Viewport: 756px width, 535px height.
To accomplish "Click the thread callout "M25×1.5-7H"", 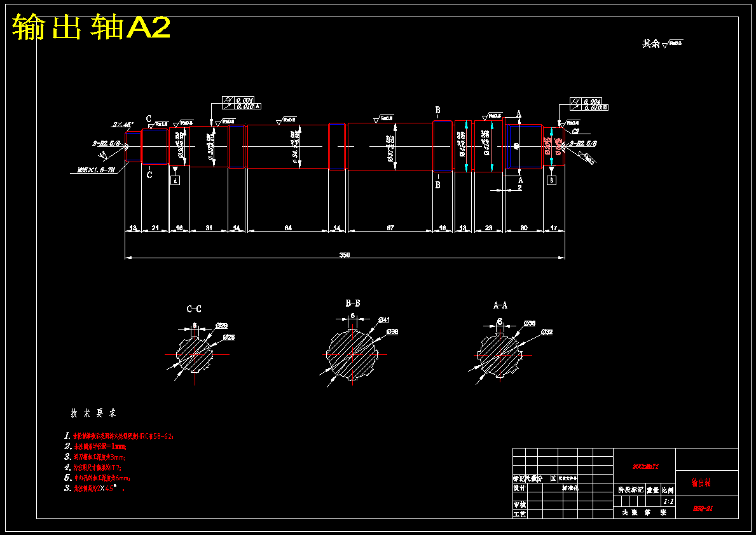I will (x=97, y=170).
